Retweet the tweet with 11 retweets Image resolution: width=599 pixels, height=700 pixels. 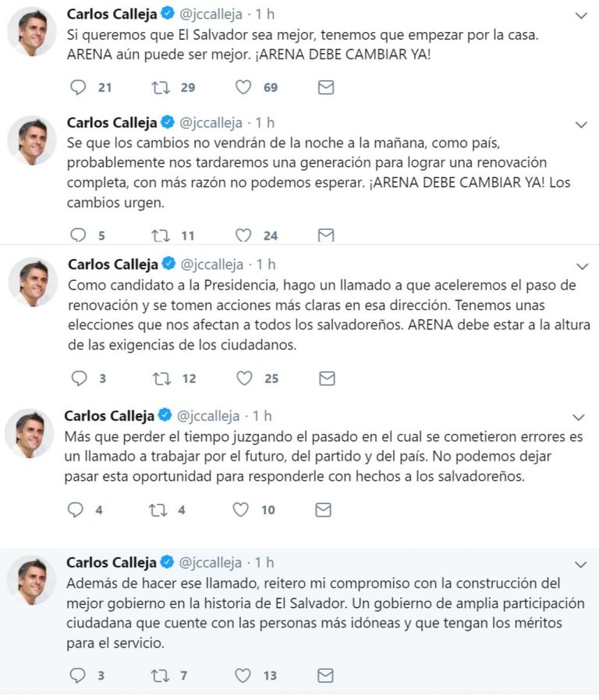161,235
